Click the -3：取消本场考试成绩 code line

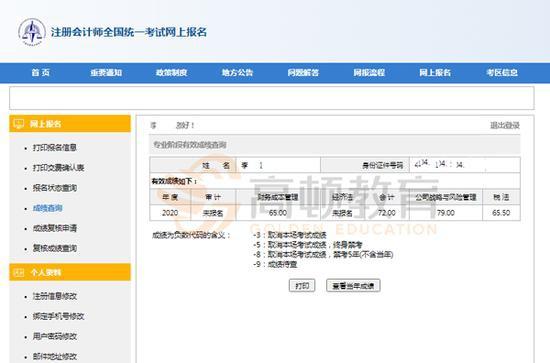[289, 235]
